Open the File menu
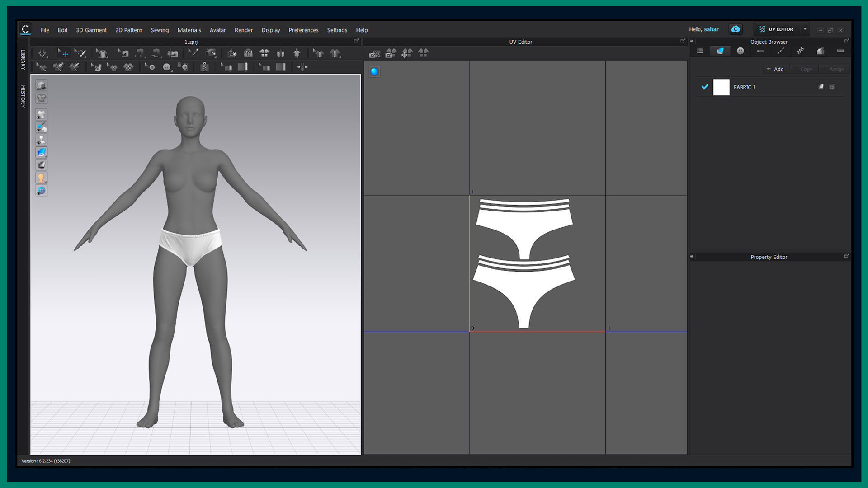 (x=45, y=30)
